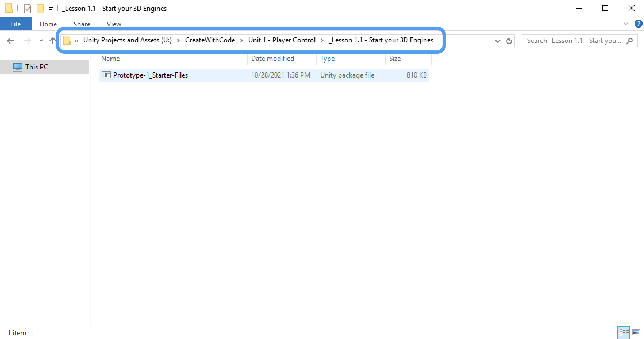Viewport: 644px width, 339px height.
Task: Select Prototype-1_Starter-Files package file
Action: [x=150, y=75]
